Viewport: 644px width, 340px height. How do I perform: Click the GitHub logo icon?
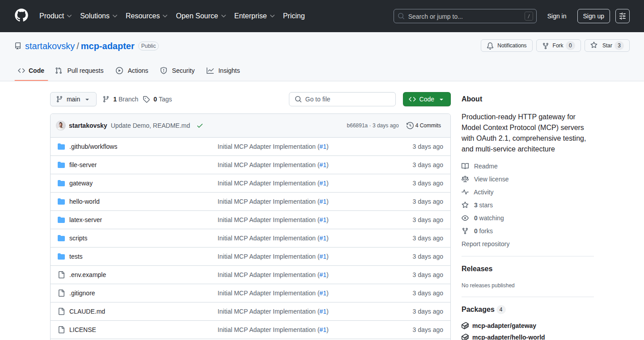(x=21, y=16)
